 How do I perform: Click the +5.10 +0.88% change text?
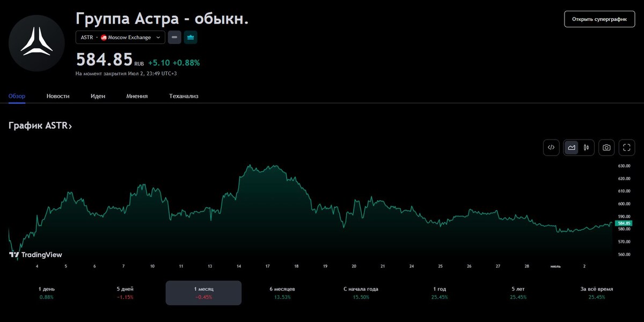(x=174, y=62)
